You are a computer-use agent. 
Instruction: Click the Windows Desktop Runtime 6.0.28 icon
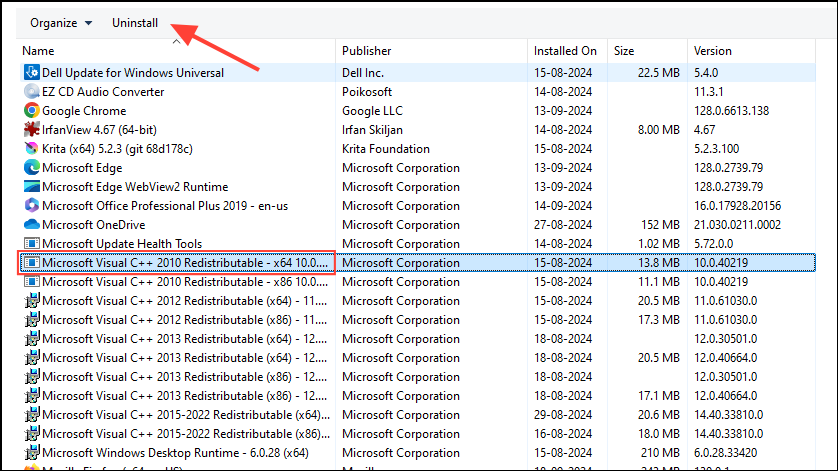point(32,453)
